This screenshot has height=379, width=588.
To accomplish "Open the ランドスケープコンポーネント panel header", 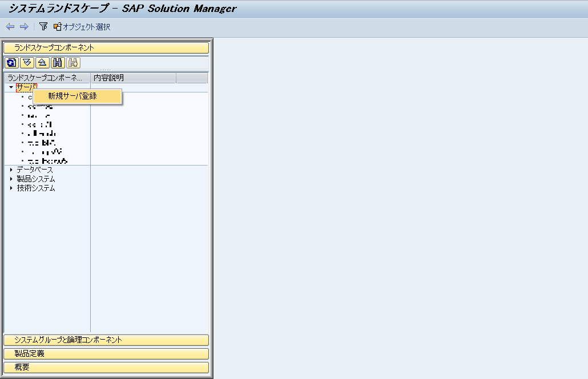I will tap(106, 47).
